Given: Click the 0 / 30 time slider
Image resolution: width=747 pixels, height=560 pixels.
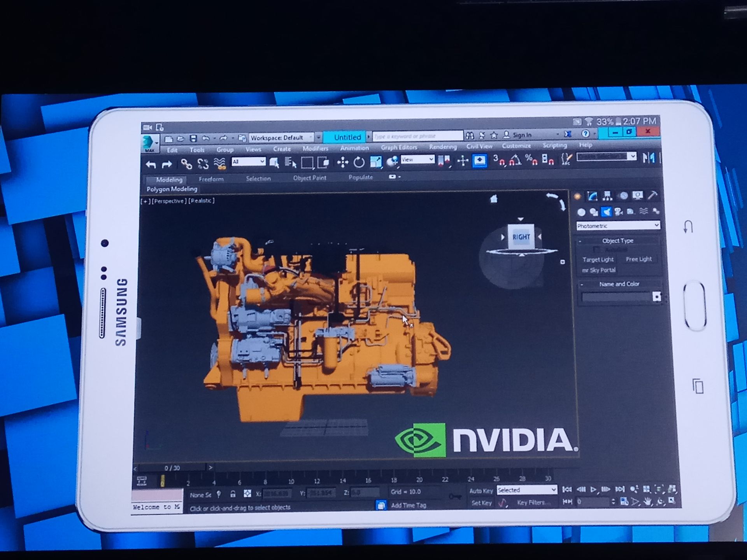Looking at the screenshot, I should [x=172, y=468].
